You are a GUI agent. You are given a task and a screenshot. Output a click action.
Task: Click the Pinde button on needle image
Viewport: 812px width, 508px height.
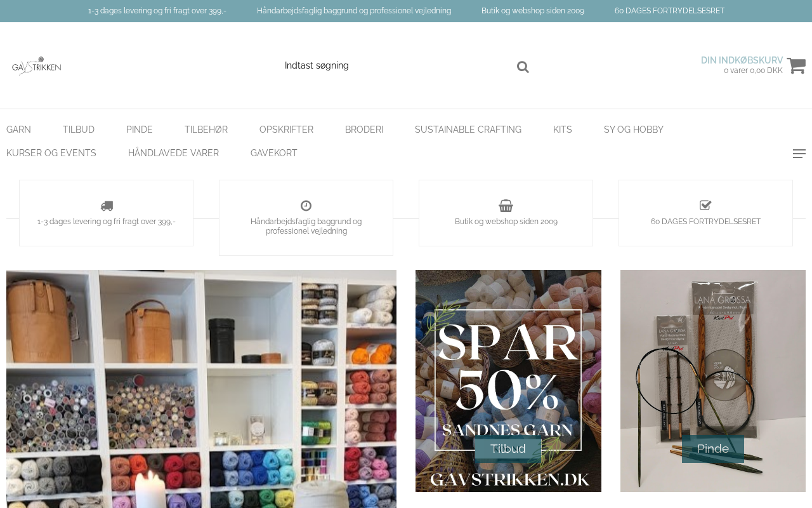click(x=713, y=449)
